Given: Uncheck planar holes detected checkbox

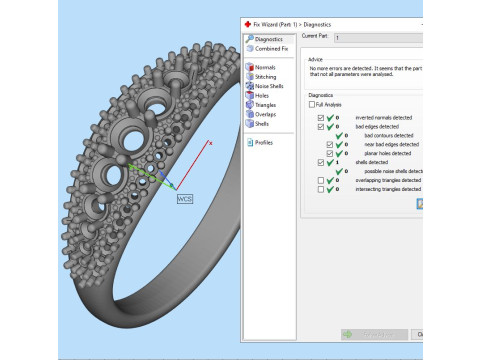Looking at the screenshot, I should 330,153.
